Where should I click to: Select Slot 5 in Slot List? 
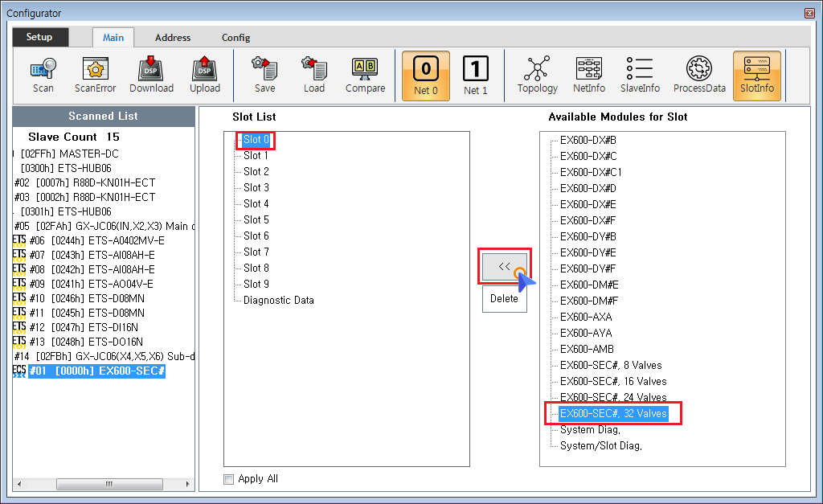click(x=256, y=219)
